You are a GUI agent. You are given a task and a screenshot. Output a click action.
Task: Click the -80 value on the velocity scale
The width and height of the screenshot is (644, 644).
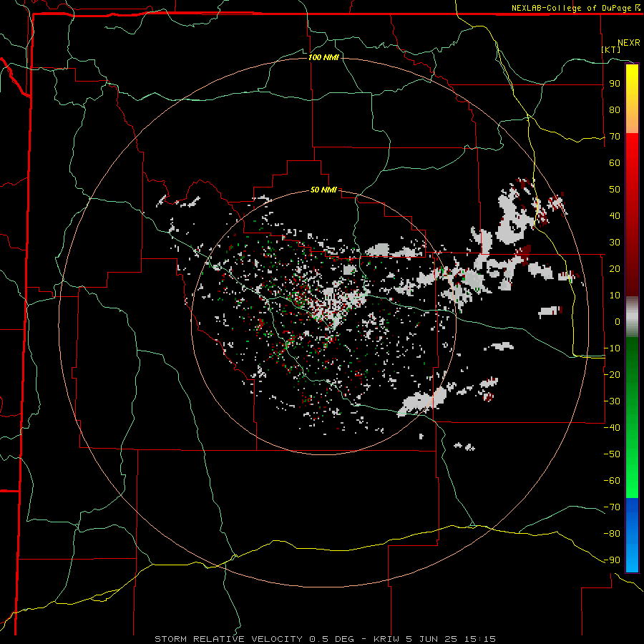pos(612,534)
